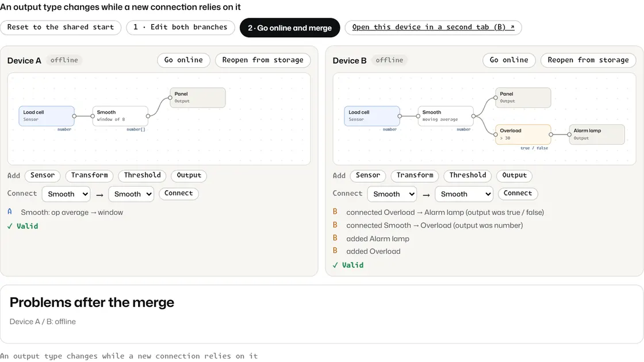Select Smooth moving average node in Device B

pyautogui.click(x=446, y=116)
